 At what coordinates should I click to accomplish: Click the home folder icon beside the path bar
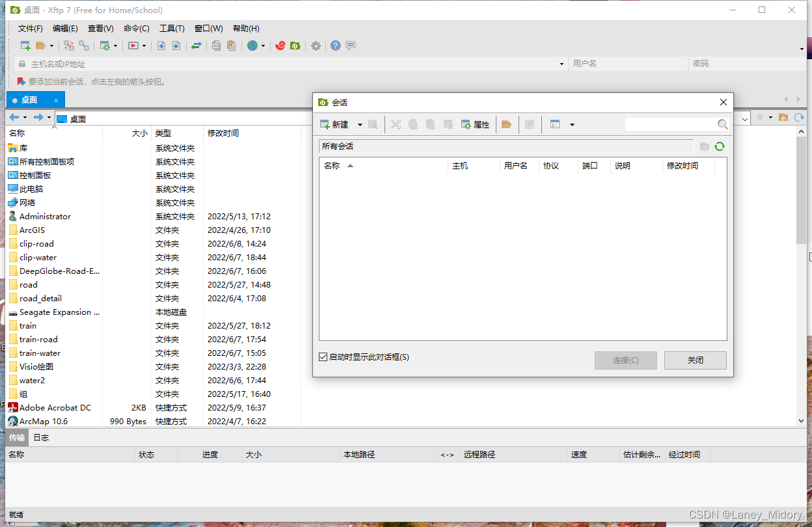pos(783,117)
